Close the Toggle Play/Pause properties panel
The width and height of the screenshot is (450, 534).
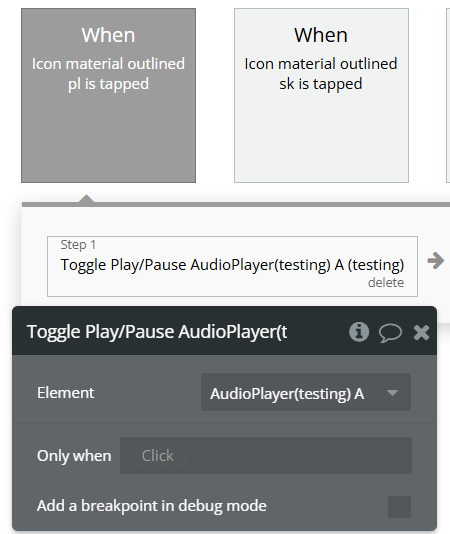[421, 332]
